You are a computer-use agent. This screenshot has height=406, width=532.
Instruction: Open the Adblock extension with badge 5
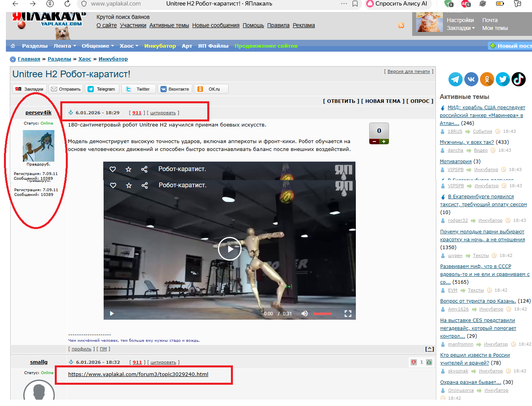[x=466, y=4]
